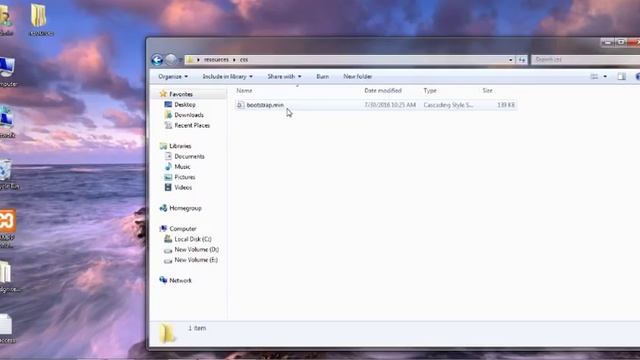Viewport: 640px width, 360px height.
Task: Click the Videos filmstrip icon
Action: coord(168,187)
